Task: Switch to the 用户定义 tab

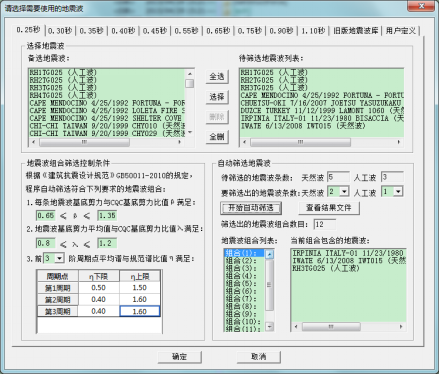Action: [401, 31]
